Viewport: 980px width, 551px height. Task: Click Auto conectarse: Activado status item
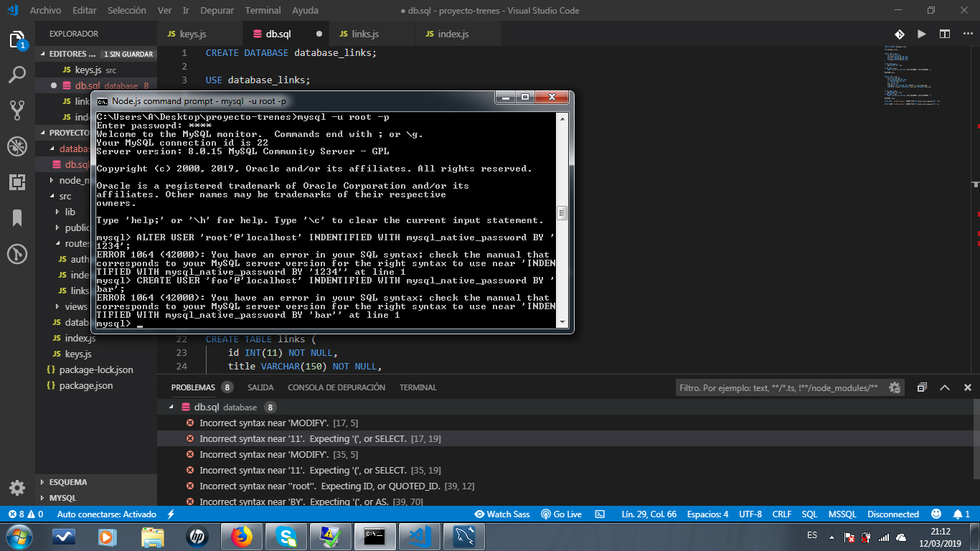click(106, 514)
